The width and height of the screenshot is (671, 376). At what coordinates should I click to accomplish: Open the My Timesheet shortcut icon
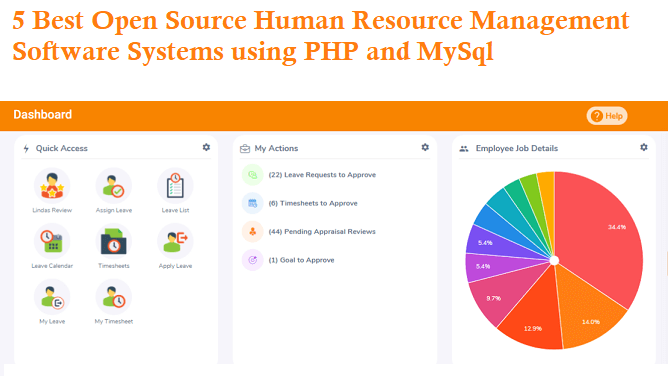point(114,297)
